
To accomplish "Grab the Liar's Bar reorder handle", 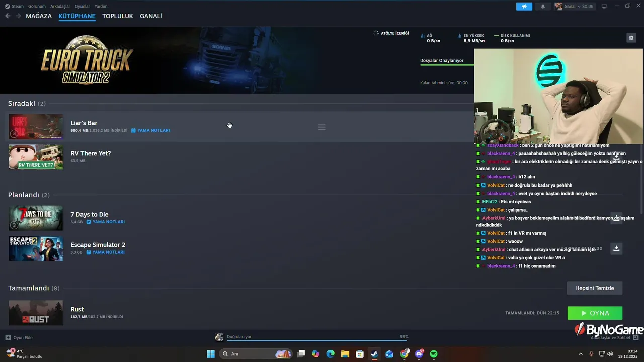I will (x=321, y=127).
